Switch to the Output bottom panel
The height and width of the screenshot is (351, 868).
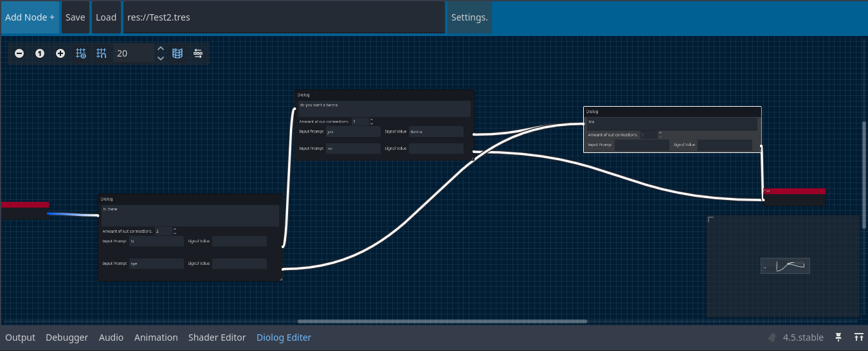pos(21,337)
